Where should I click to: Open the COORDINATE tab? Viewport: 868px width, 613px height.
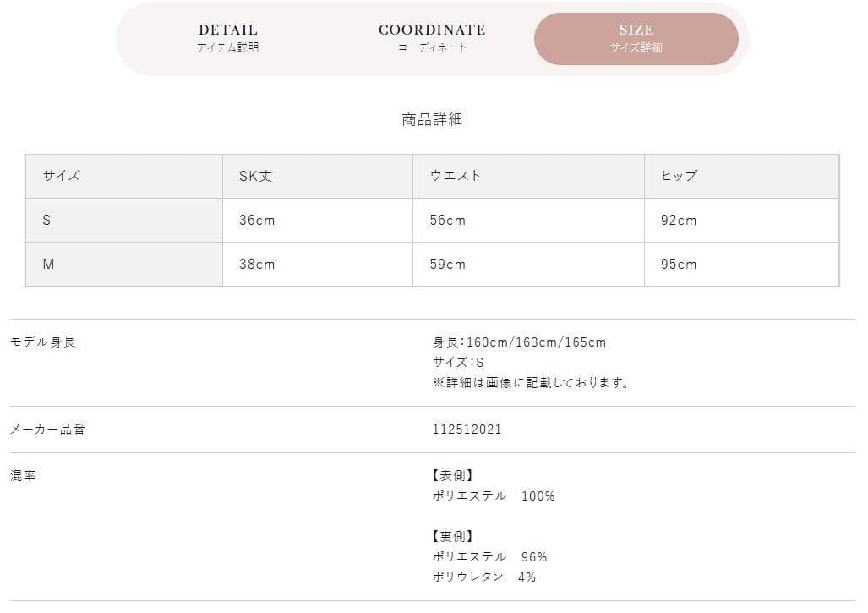tap(432, 38)
